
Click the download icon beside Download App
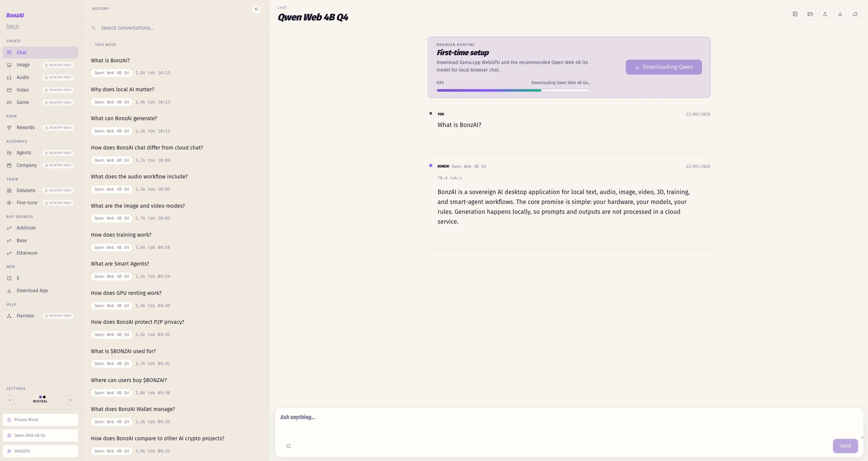click(9, 291)
